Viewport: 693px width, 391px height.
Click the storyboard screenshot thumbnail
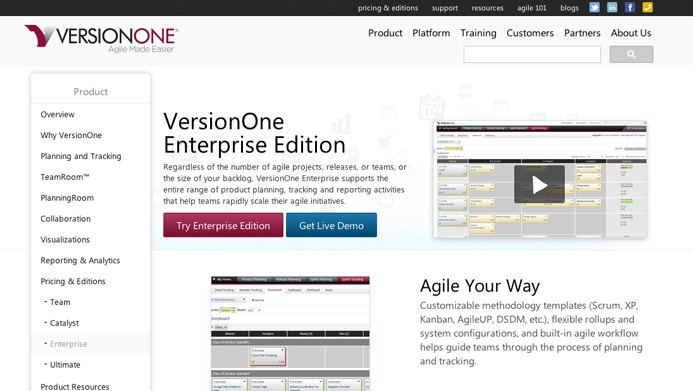tap(290, 334)
